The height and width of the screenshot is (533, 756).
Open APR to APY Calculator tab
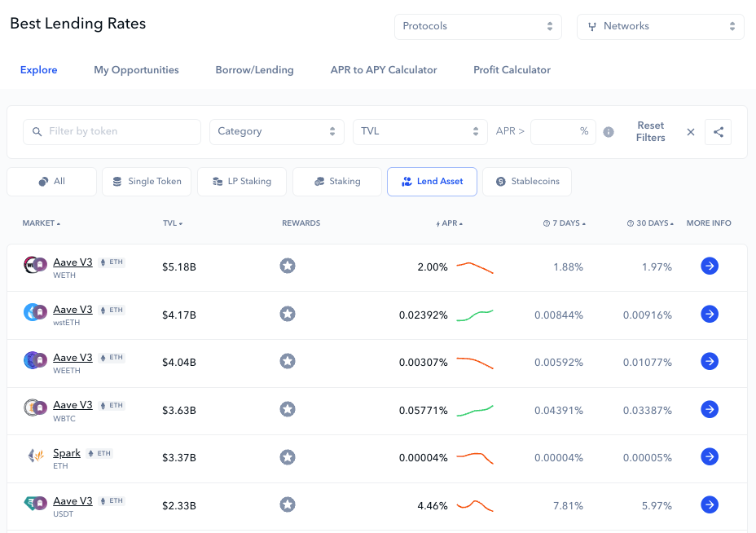pyautogui.click(x=384, y=70)
